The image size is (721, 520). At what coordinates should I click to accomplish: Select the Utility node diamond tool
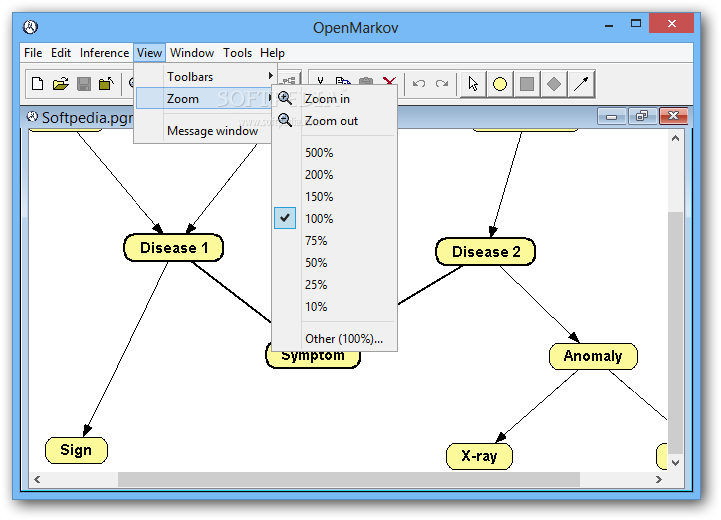pyautogui.click(x=554, y=84)
